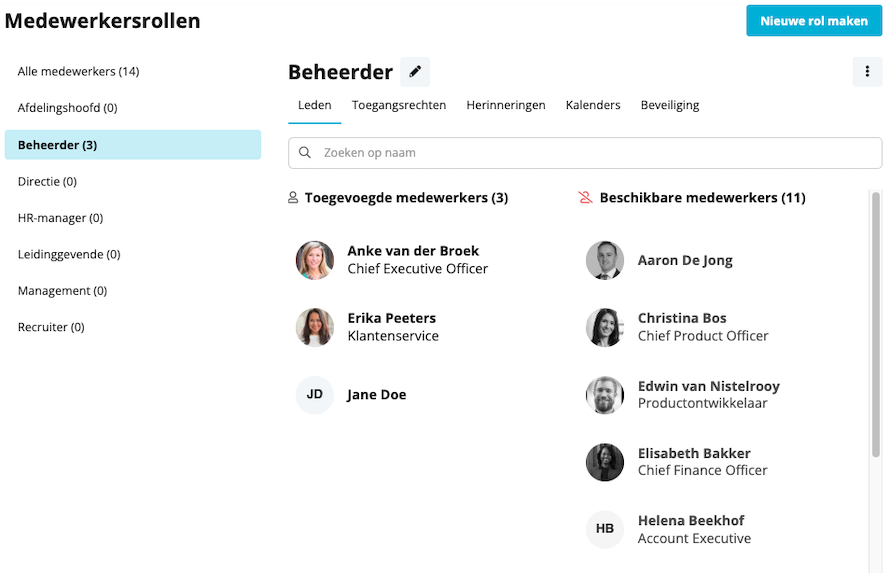Click the JD initials avatar
The width and height of the screenshot is (890, 573).
click(315, 395)
